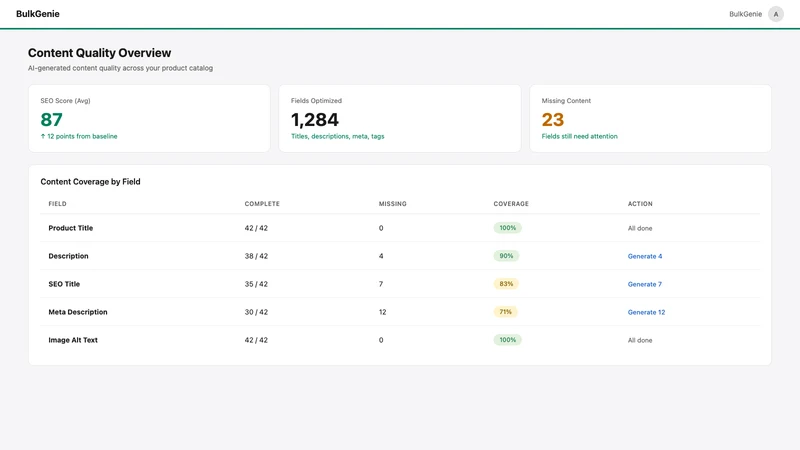The height and width of the screenshot is (450, 800).
Task: Click Generate 4 for Description
Action: pyautogui.click(x=645, y=256)
